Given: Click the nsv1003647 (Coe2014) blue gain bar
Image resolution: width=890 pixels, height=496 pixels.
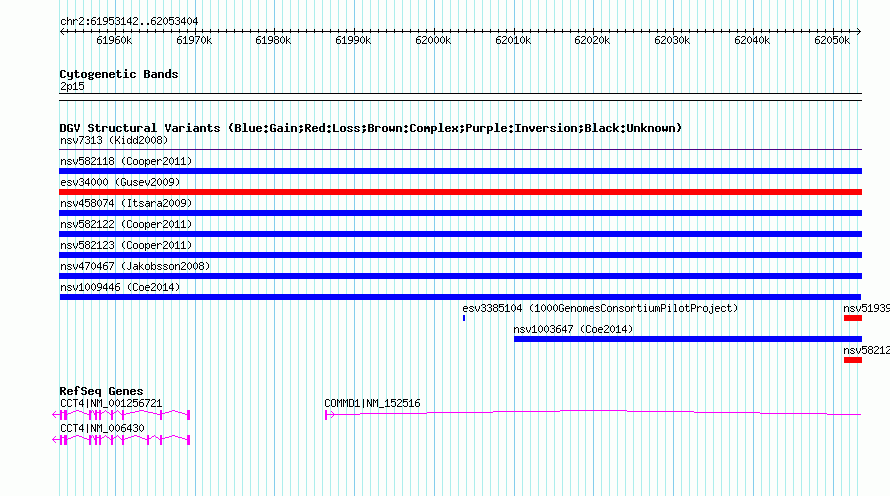Looking at the screenshot, I should (687, 339).
